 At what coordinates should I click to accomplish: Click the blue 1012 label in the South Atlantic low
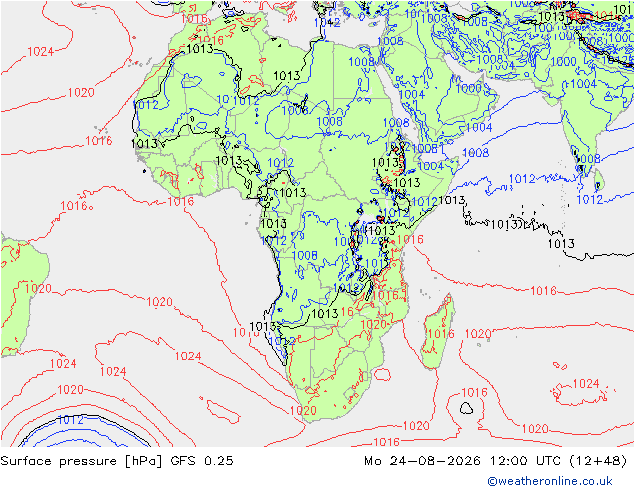click(x=70, y=420)
